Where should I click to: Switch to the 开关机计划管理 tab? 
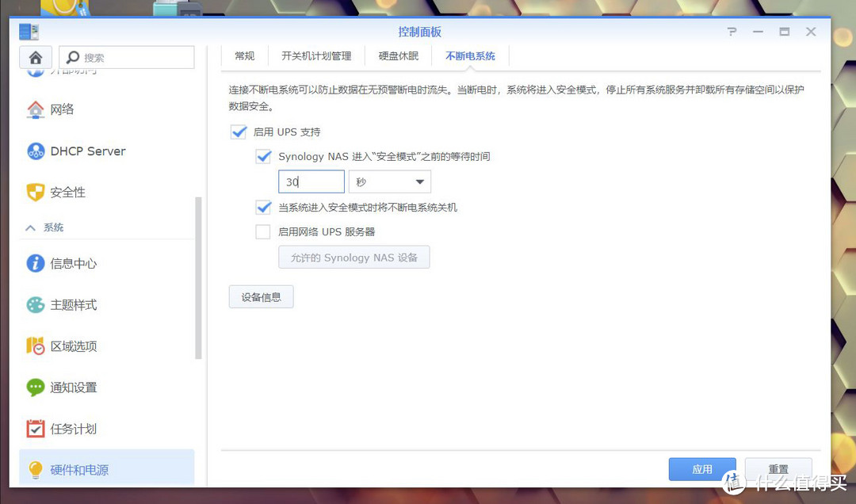click(316, 56)
